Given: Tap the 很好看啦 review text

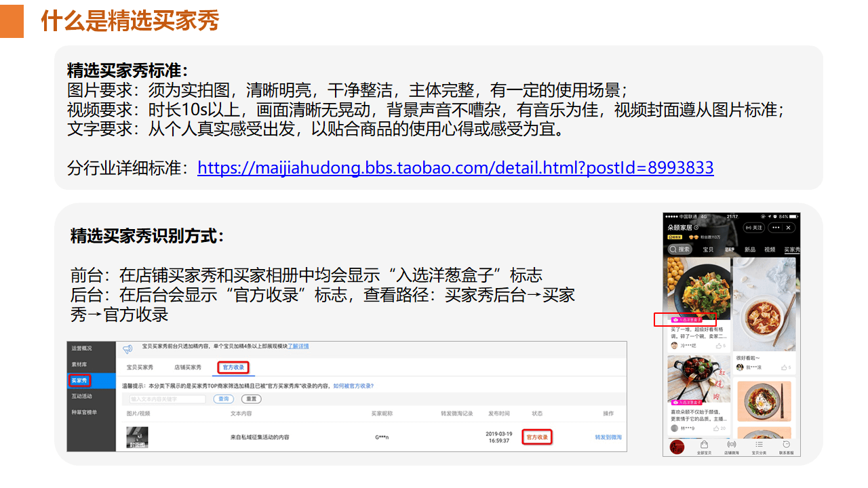Looking at the screenshot, I should [748, 358].
